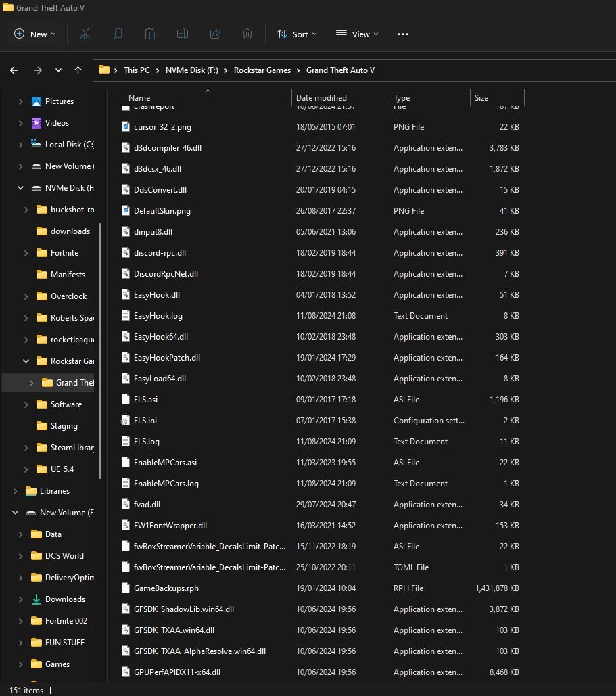Go back with the left arrow
The height and width of the screenshot is (696, 616).
(14, 70)
